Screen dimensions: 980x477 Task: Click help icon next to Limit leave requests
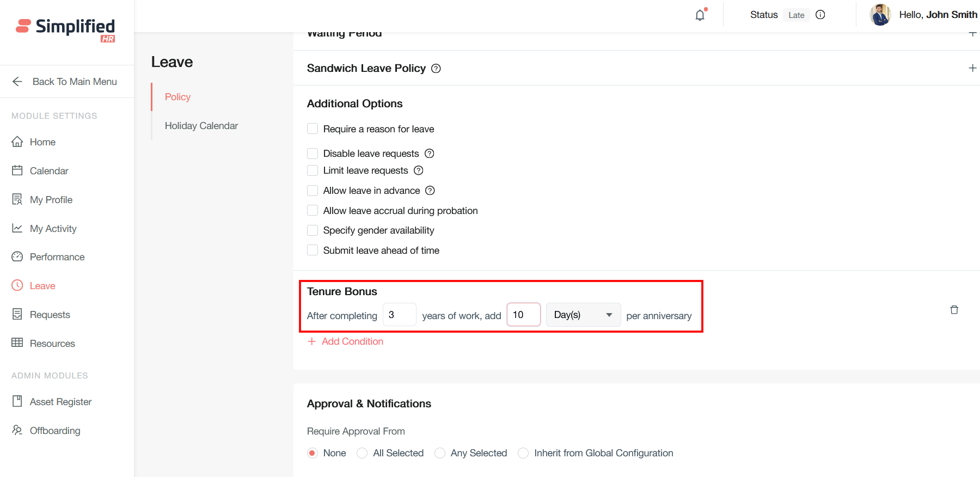[419, 170]
